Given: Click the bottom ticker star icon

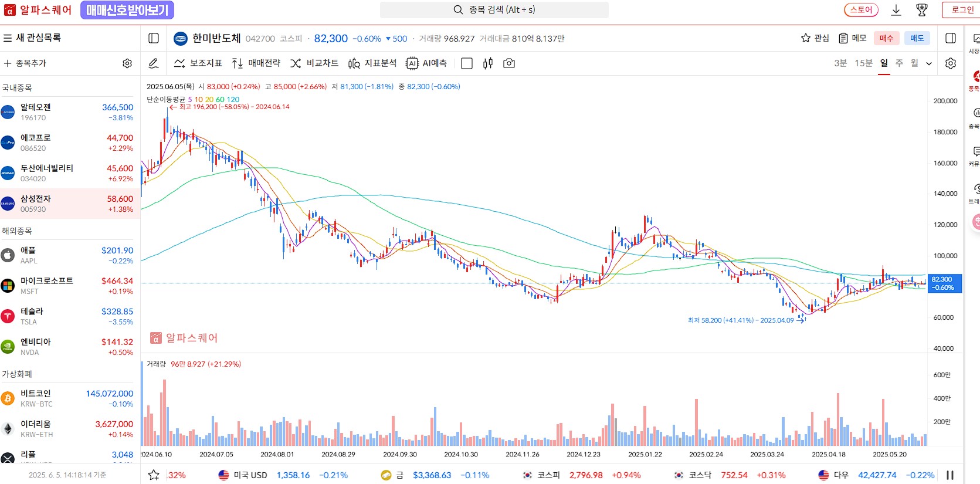Looking at the screenshot, I should [x=154, y=475].
